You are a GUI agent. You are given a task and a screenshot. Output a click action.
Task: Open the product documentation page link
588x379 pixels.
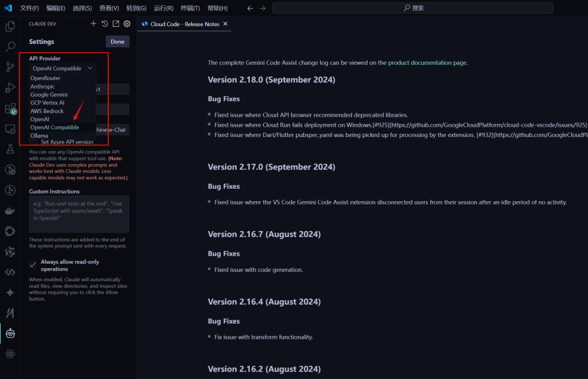(x=427, y=63)
